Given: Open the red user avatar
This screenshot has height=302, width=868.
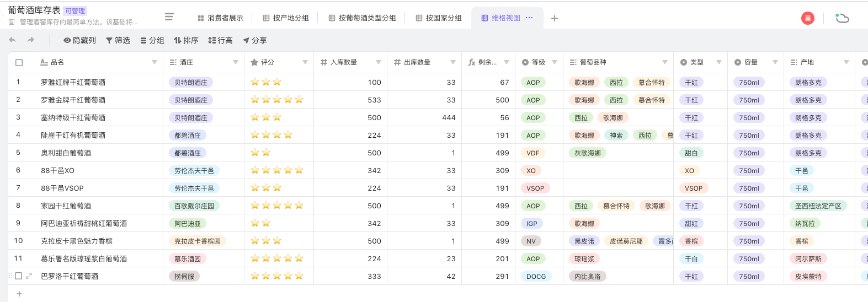Looking at the screenshot, I should (807, 18).
